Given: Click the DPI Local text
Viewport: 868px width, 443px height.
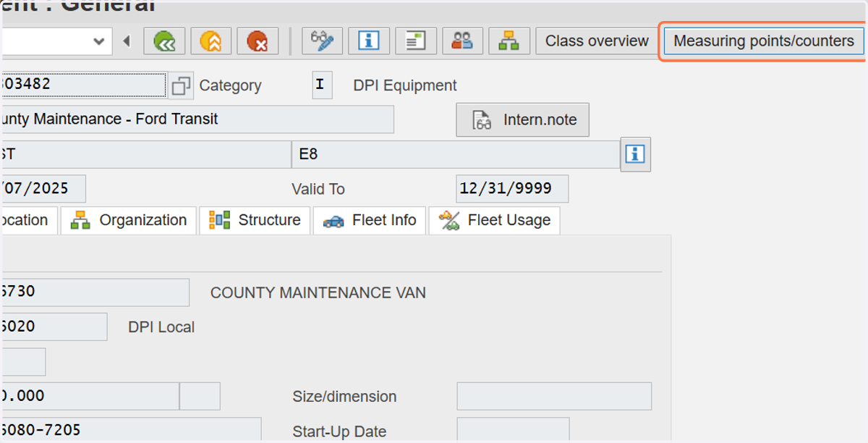Looking at the screenshot, I should 161,327.
